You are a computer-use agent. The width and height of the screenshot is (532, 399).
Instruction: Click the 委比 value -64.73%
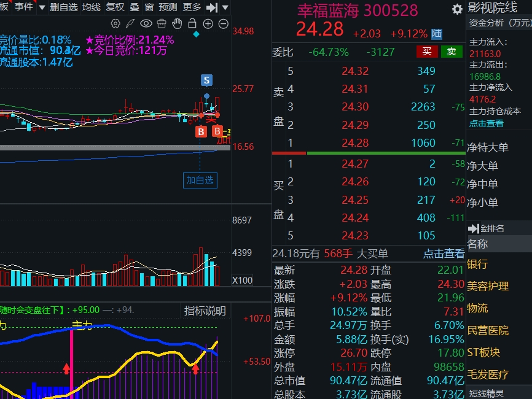click(x=329, y=52)
